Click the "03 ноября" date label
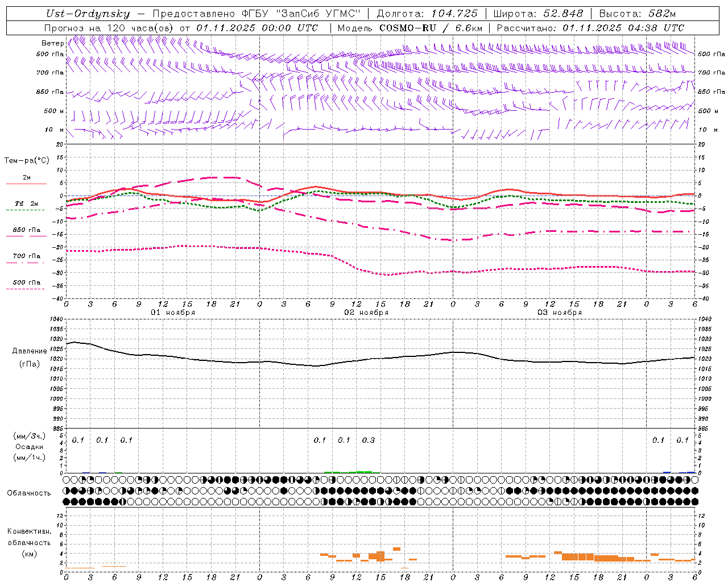 tap(560, 313)
